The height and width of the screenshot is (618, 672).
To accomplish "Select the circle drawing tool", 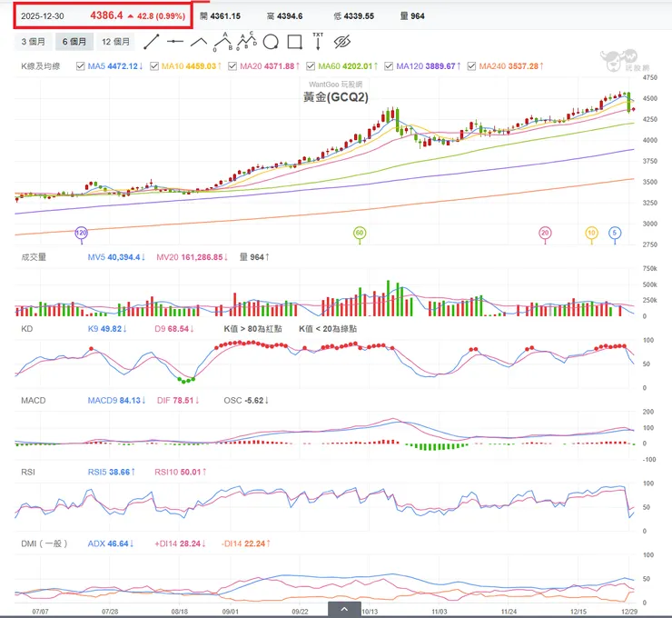I will coord(271,42).
